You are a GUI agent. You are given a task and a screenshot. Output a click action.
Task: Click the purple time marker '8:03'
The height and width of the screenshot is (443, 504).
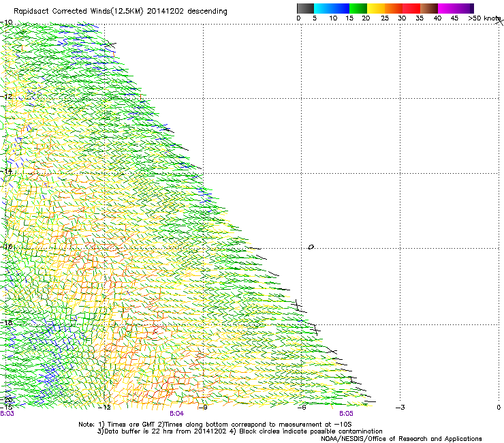[7, 414]
